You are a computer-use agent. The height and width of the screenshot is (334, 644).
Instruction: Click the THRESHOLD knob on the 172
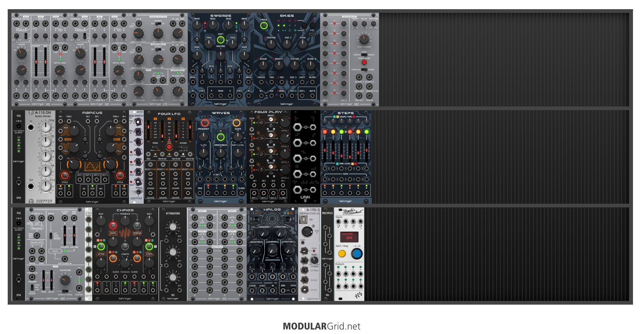139,91
